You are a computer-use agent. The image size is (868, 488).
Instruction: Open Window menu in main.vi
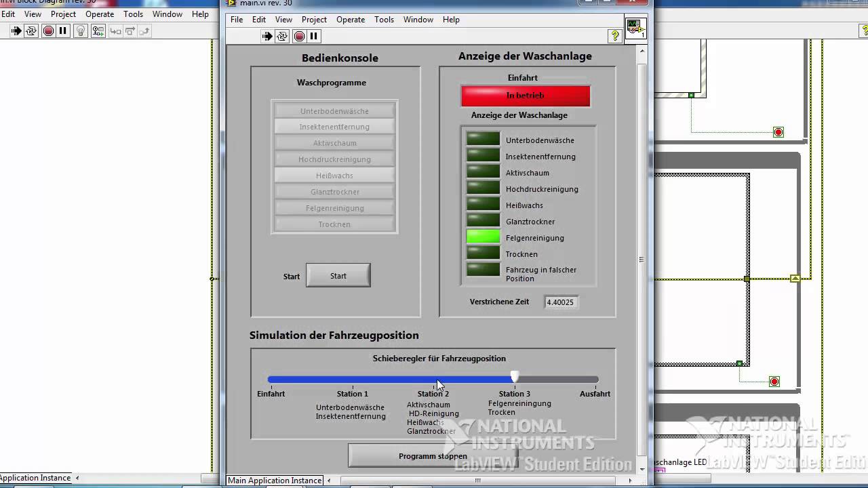tap(418, 20)
